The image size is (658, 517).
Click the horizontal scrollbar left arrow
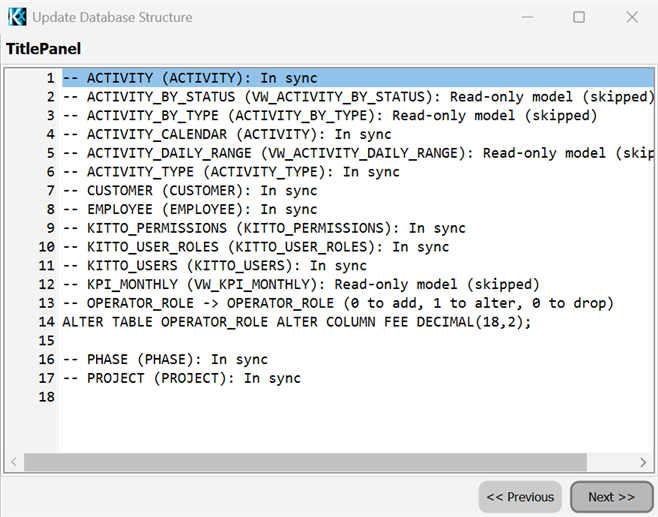click(x=14, y=462)
